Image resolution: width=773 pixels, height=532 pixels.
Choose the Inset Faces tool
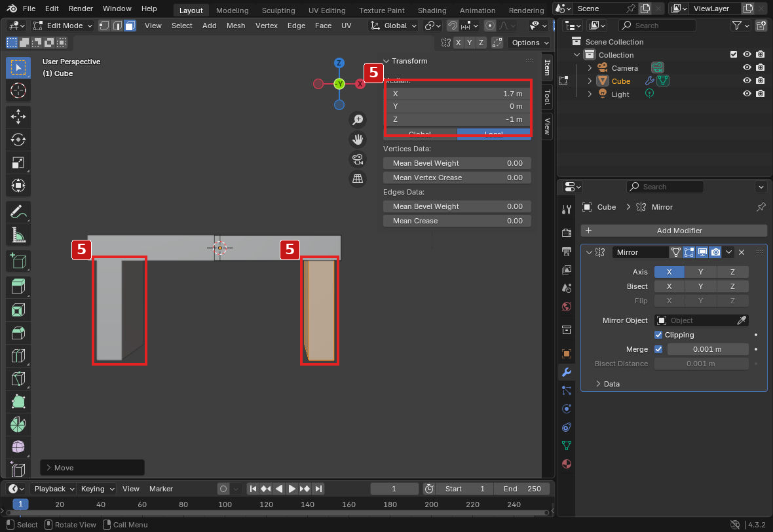coord(18,310)
